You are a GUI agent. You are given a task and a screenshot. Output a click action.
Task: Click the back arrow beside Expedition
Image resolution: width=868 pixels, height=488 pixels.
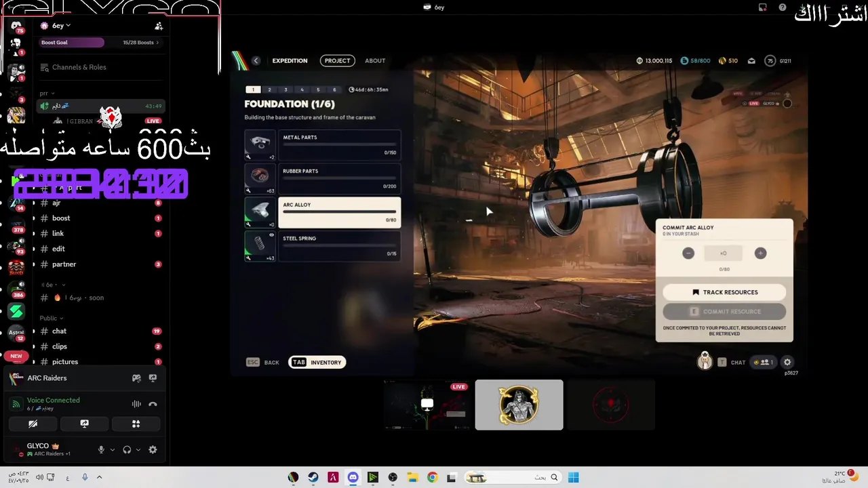256,60
